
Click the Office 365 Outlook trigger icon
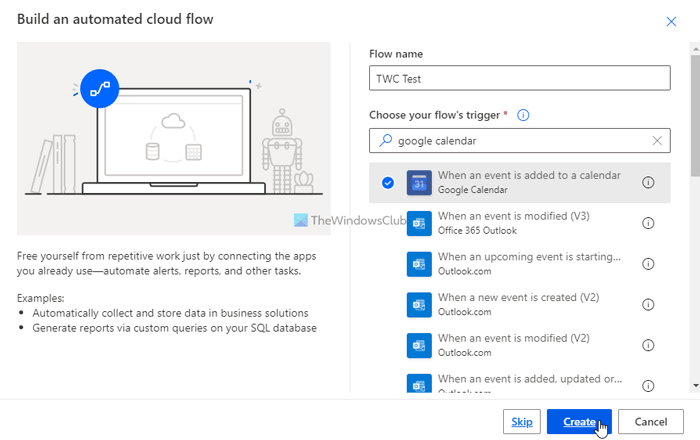click(x=418, y=223)
